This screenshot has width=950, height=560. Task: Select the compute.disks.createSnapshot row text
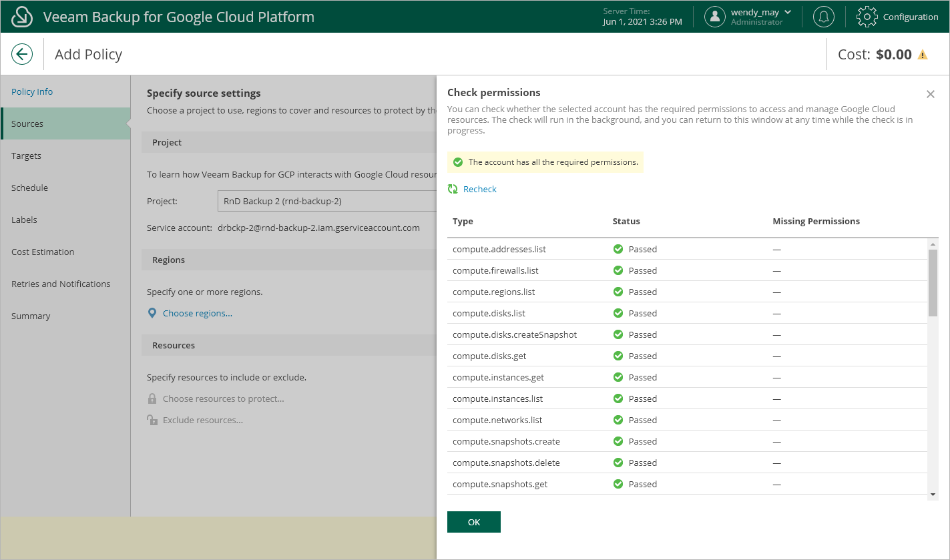click(515, 334)
